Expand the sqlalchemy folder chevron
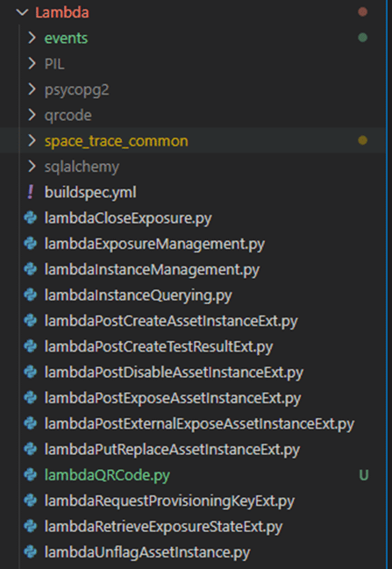392x569 pixels. pyautogui.click(x=32, y=167)
